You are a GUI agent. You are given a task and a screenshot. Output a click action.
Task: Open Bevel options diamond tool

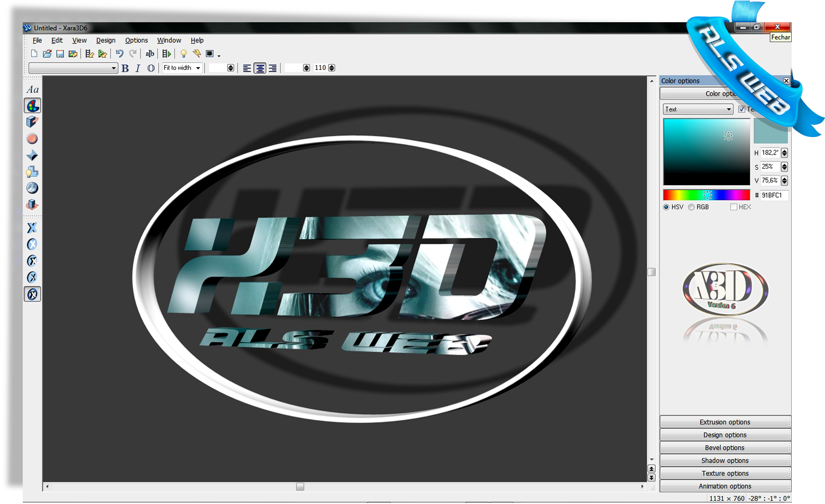click(32, 155)
